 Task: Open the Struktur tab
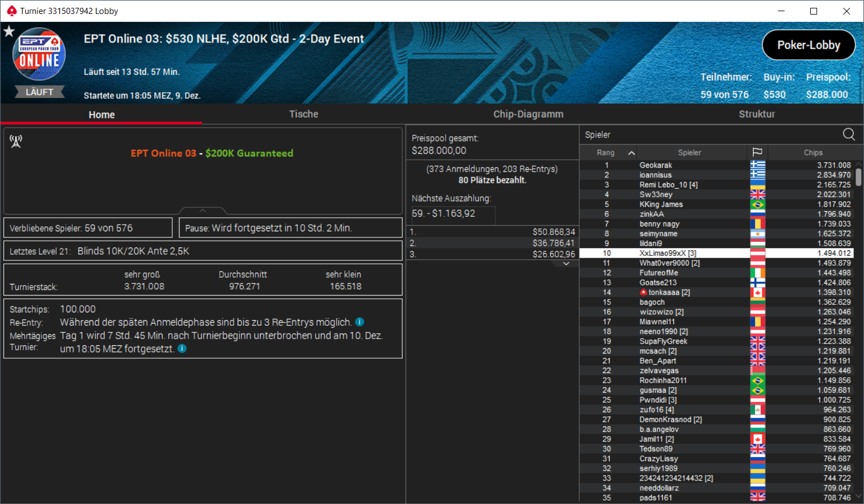[757, 114]
